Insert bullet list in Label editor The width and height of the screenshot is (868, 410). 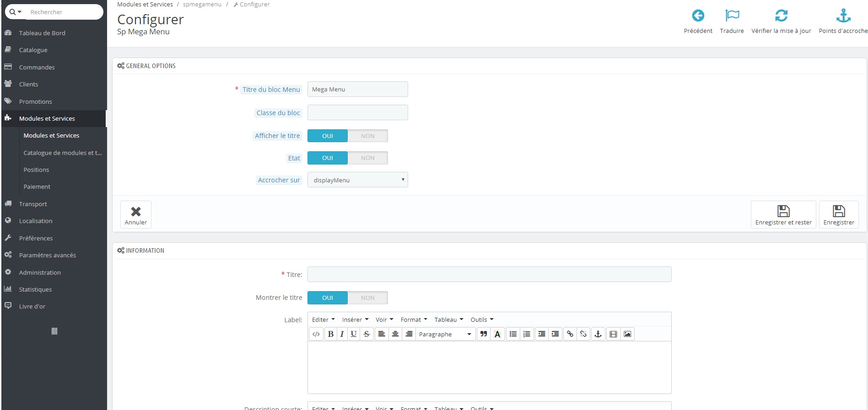pos(513,334)
